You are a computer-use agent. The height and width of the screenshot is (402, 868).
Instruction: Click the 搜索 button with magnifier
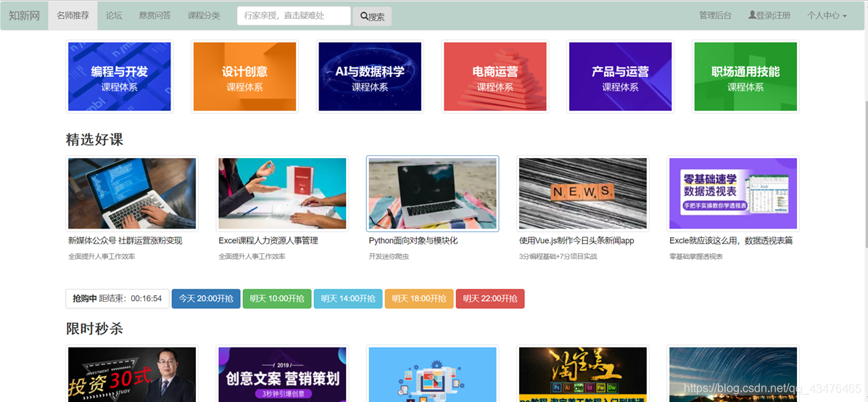(372, 16)
